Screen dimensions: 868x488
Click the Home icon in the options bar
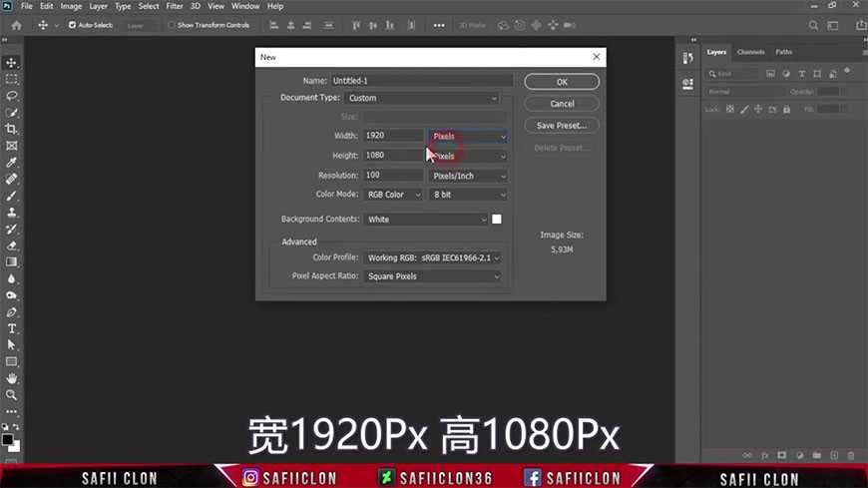(x=16, y=25)
